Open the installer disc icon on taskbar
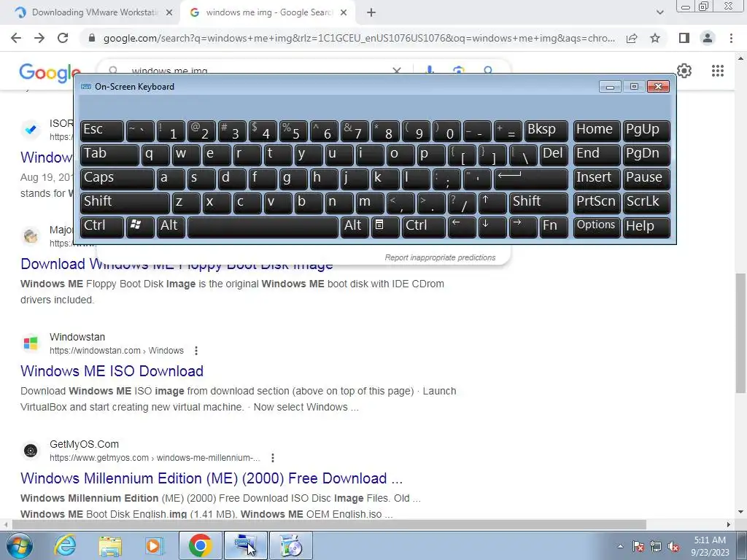This screenshot has height=560, width=747. 291,545
